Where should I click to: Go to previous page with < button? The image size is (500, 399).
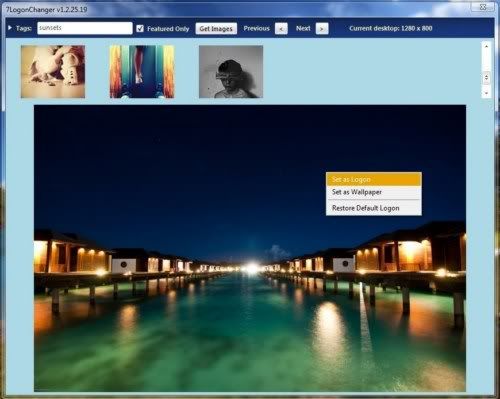[281, 29]
